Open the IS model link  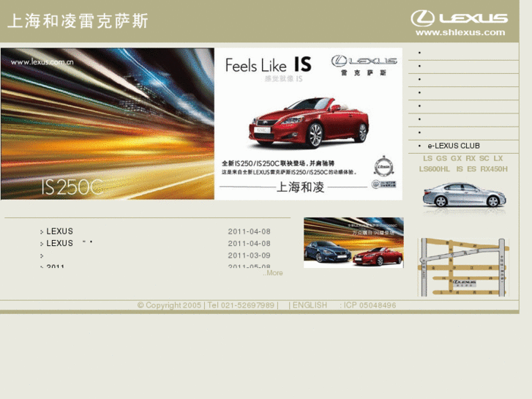pos(460,169)
